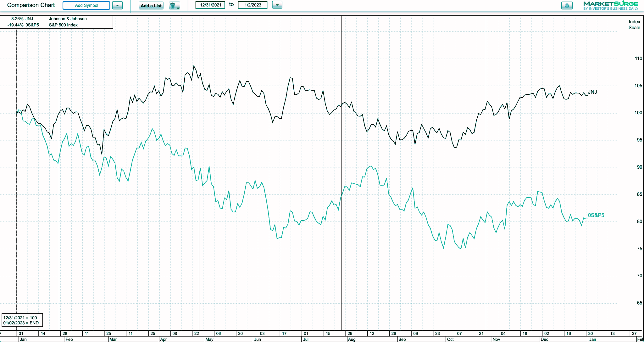Screen dimensions: 644x342
Task: Click the MarketSurge logo
Action: point(610,5)
